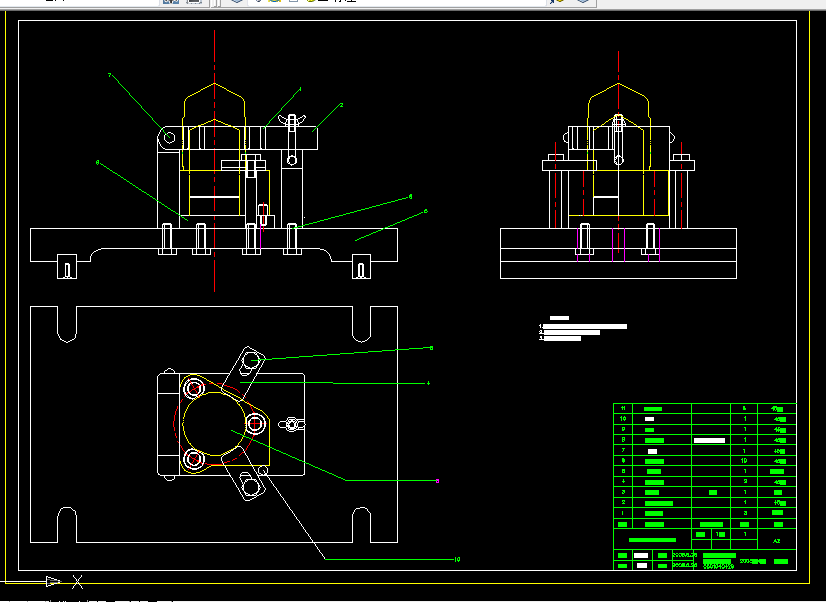Click the UCS X axis marker
The height and width of the screenshot is (602, 826).
pyautogui.click(x=77, y=582)
